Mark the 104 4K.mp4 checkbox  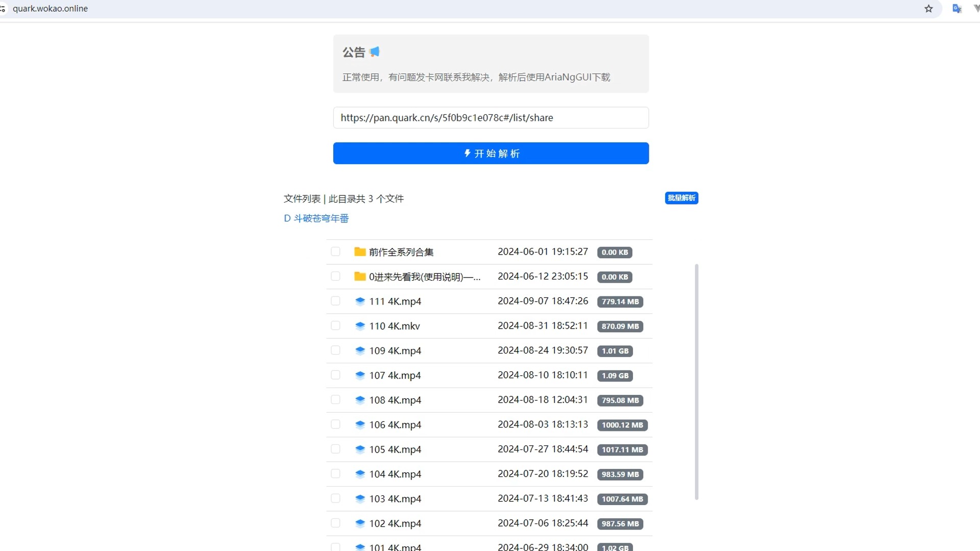coord(335,473)
